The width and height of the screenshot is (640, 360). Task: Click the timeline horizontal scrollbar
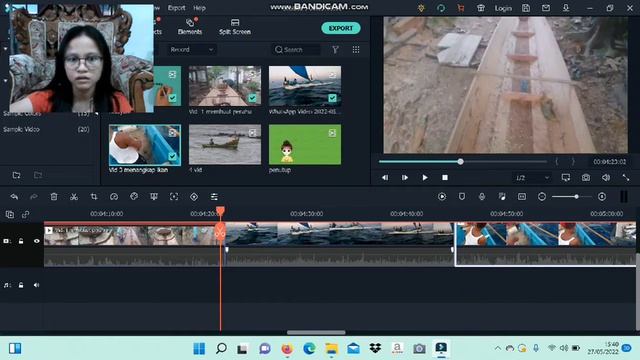tap(316, 332)
